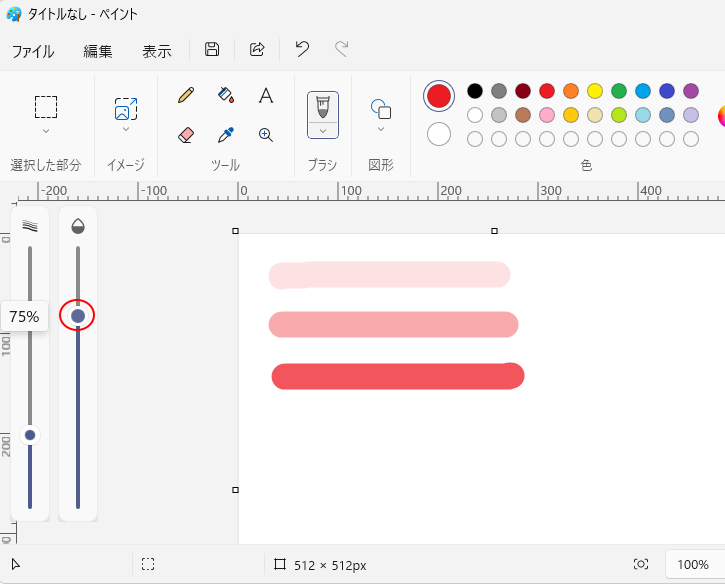Undo the last brush stroke
The image size is (725, 584).
[x=302, y=50]
